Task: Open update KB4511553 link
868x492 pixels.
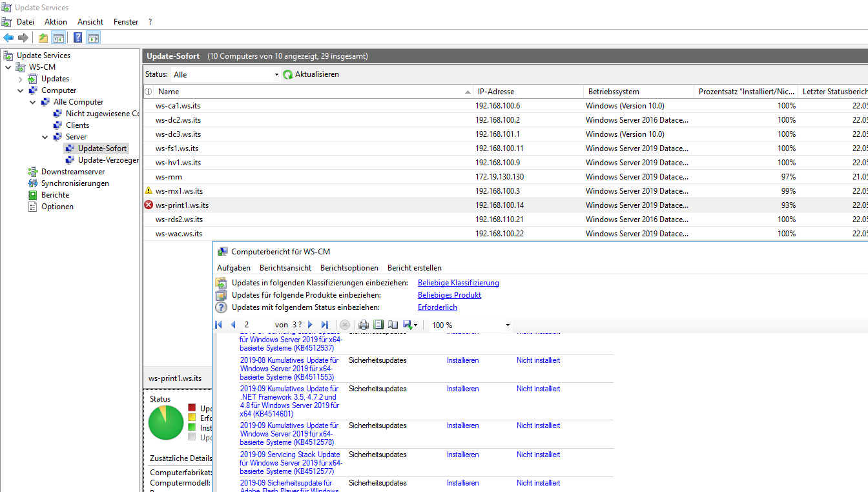Action: pos(291,369)
